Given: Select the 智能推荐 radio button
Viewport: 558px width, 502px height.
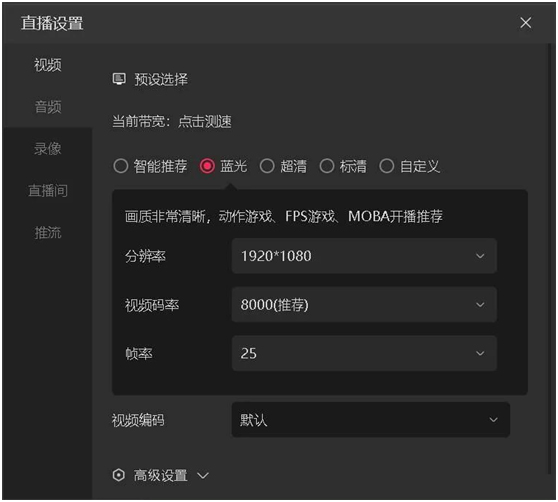Looking at the screenshot, I should (x=121, y=166).
